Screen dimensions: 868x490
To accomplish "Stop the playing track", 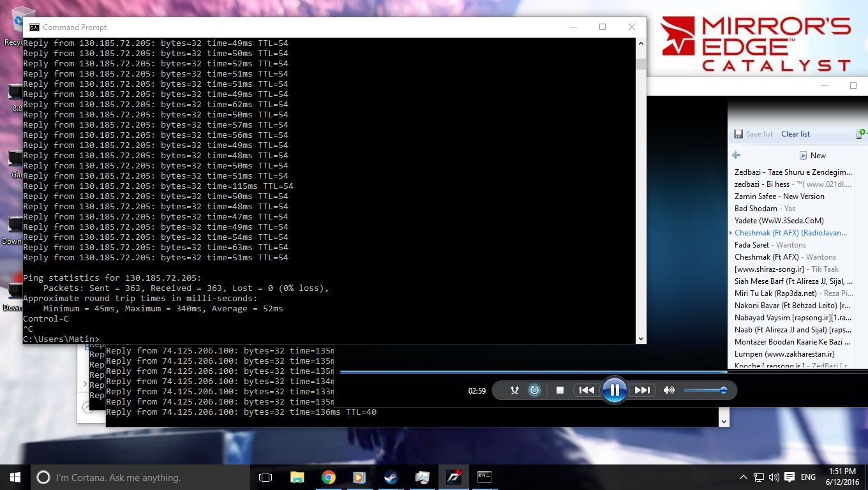I will coord(560,390).
